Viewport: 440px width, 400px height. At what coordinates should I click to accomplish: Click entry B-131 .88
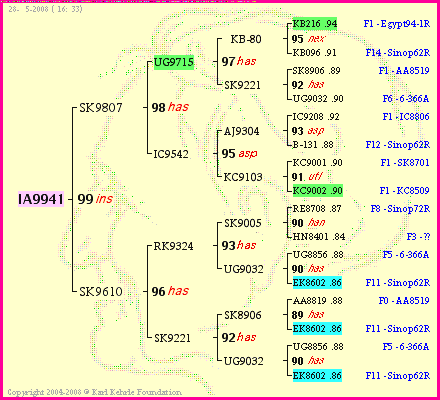click(313, 145)
